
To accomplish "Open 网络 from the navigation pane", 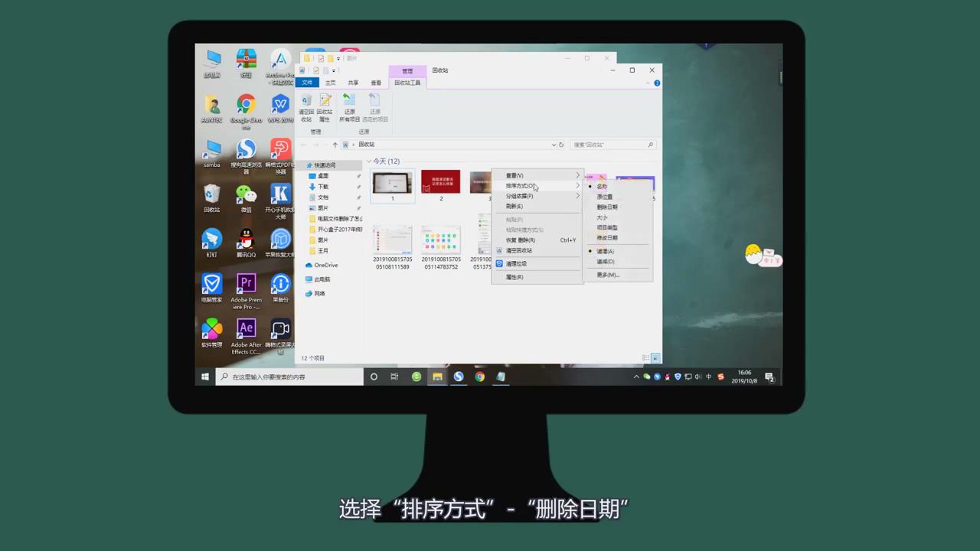I will 320,293.
